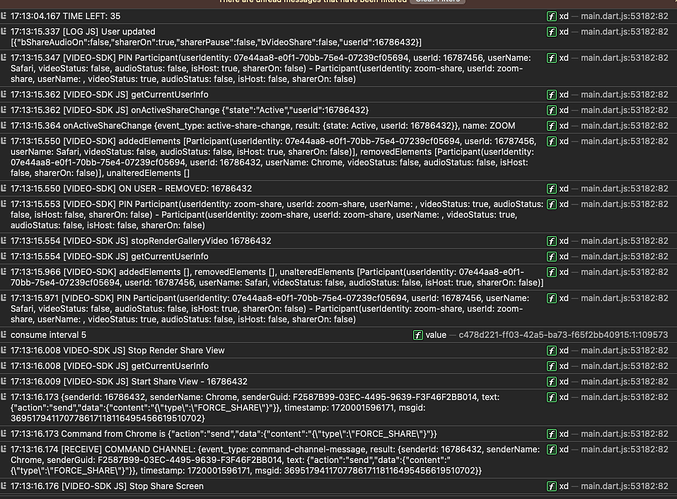Click function icon on 17:13:15.971 PIN Participant row
The height and width of the screenshot is (499, 677).
551,298
